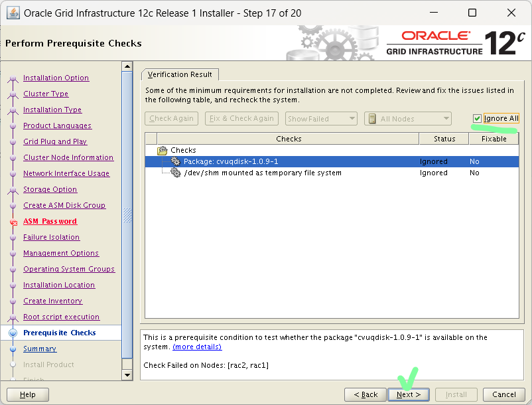
Task: Click the Checks folder icon in results table
Action: tap(163, 151)
